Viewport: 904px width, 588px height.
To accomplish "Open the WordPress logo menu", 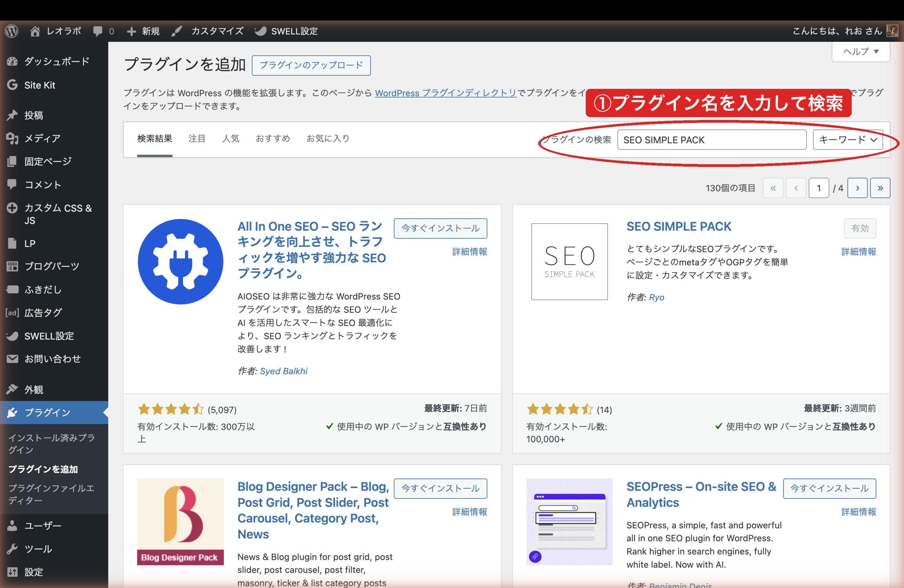I will pos(12,31).
